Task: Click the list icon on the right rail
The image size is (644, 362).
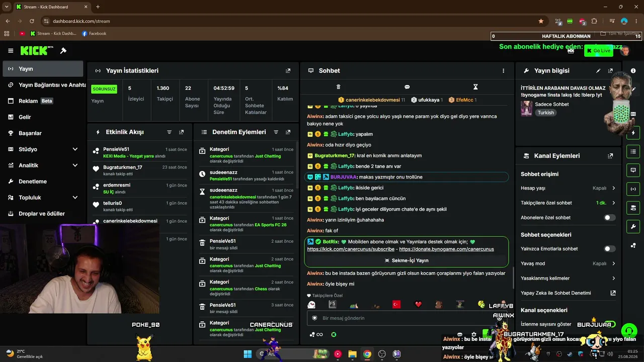Action: coord(633,151)
